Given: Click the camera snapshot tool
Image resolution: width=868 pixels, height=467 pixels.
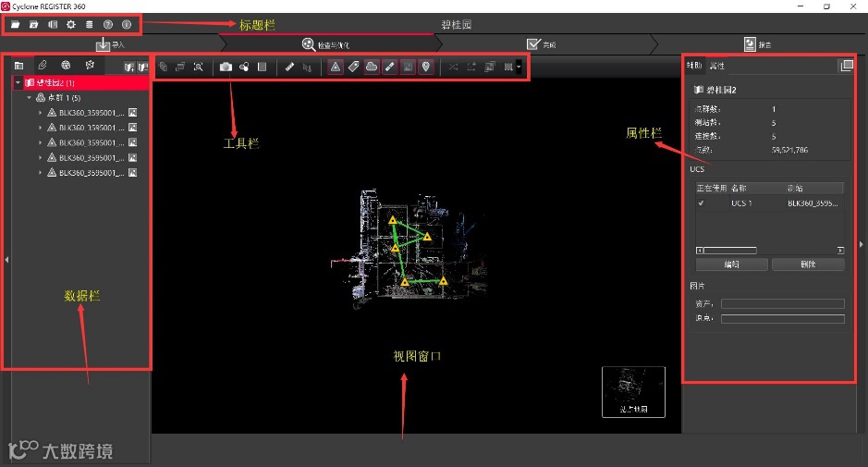Looking at the screenshot, I should [226, 67].
